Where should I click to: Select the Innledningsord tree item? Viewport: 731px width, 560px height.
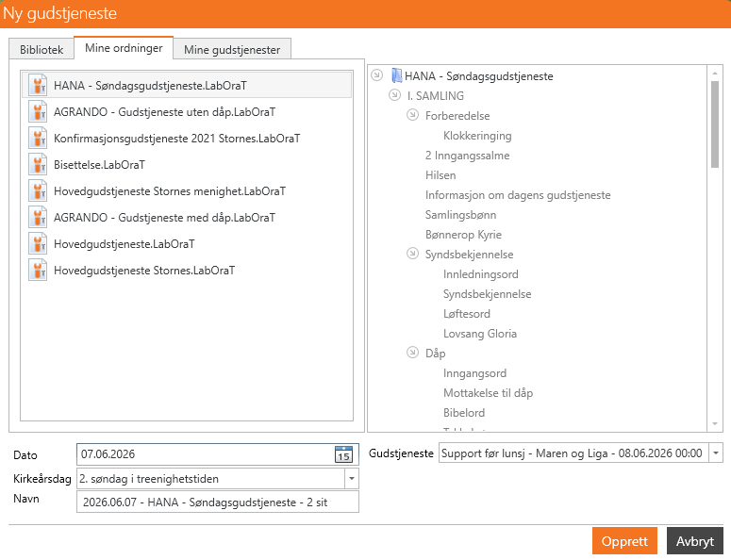[x=481, y=274]
